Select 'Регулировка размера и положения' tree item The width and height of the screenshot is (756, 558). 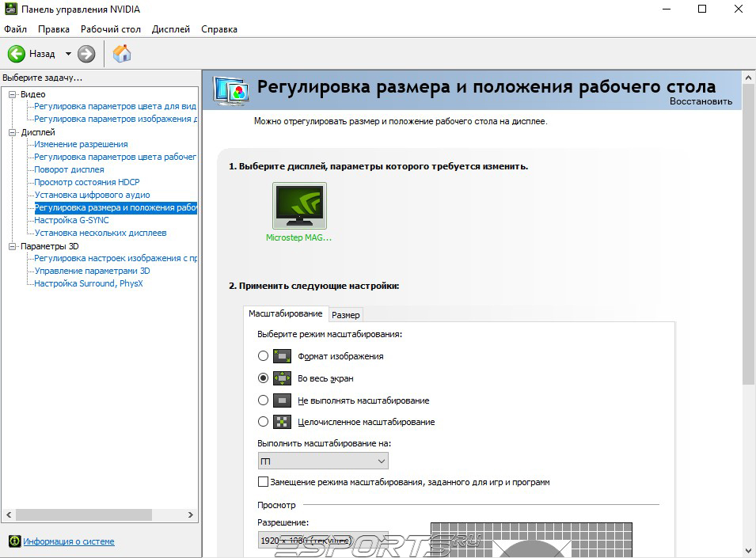coord(116,207)
